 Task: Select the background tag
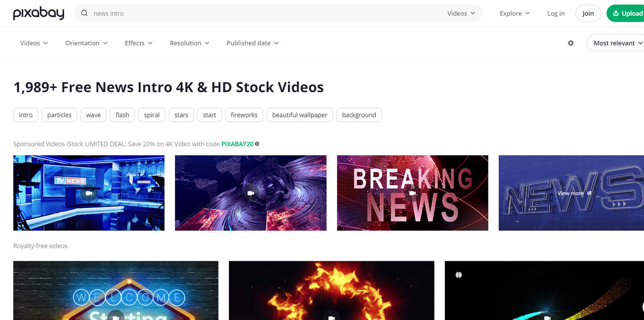click(359, 115)
